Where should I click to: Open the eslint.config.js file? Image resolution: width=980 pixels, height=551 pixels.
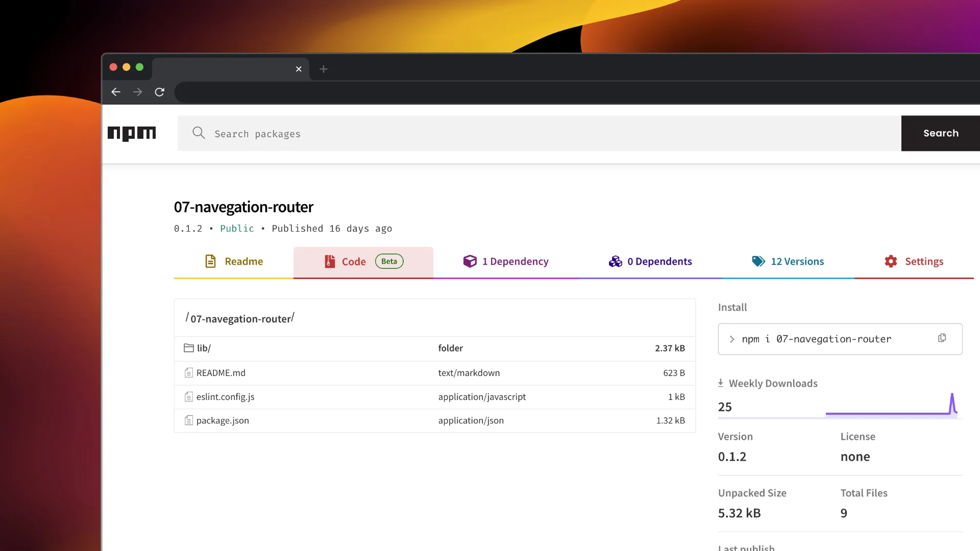225,397
